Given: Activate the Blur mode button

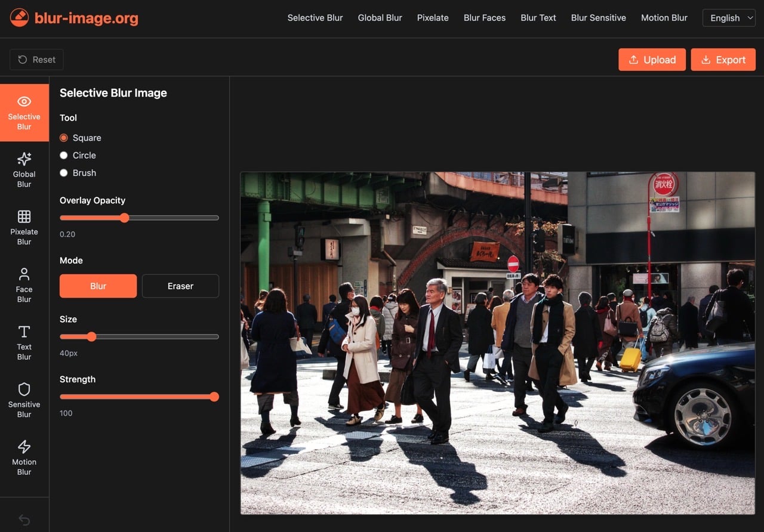Looking at the screenshot, I should pos(98,286).
